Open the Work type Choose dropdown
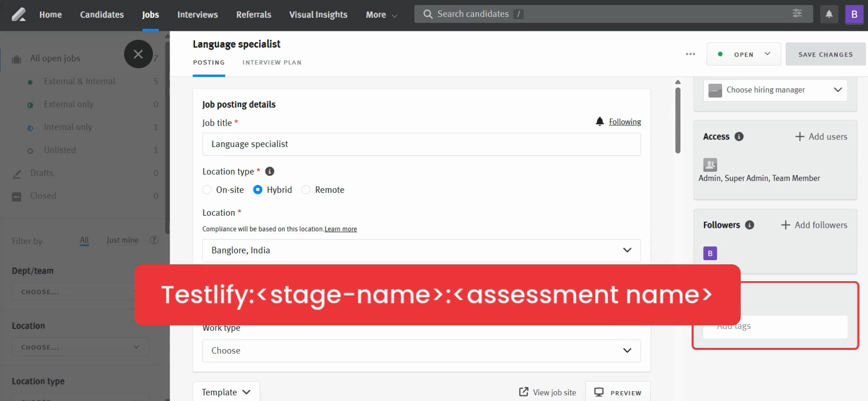The image size is (868, 401). click(421, 350)
